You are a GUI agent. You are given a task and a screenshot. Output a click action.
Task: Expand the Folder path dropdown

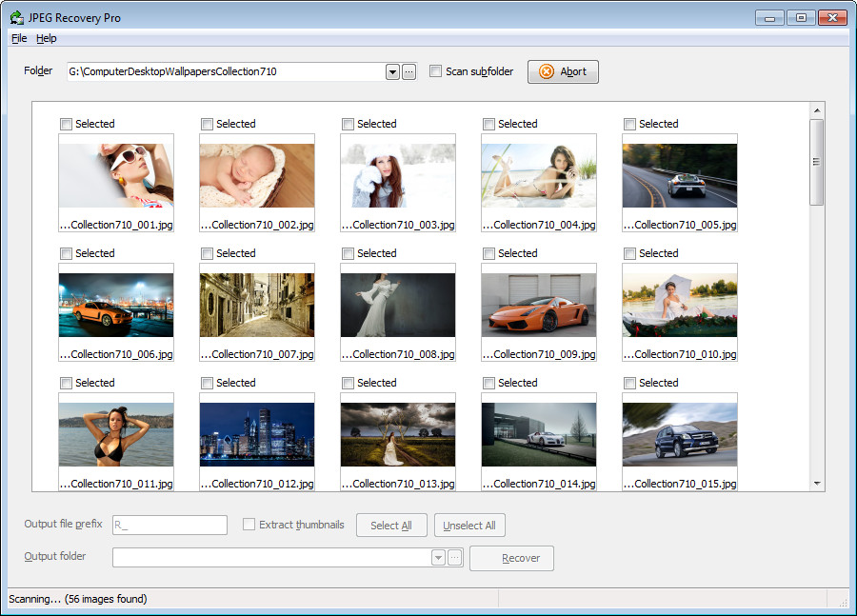coord(392,71)
